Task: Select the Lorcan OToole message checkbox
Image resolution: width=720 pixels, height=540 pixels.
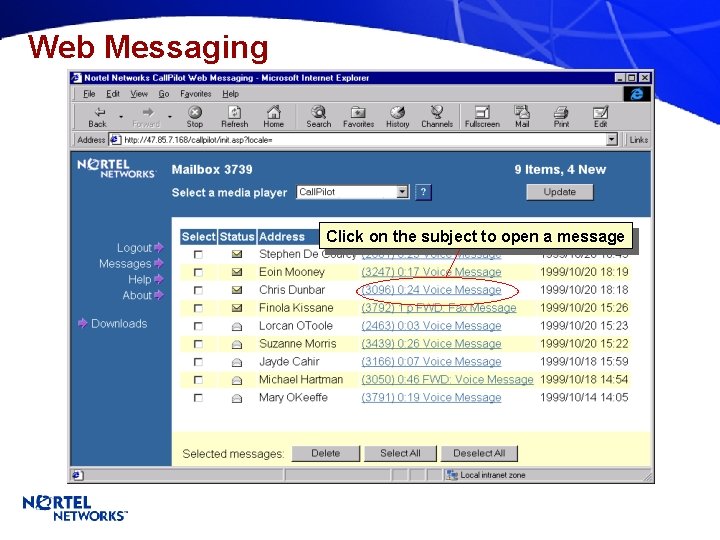Action: 198,326
